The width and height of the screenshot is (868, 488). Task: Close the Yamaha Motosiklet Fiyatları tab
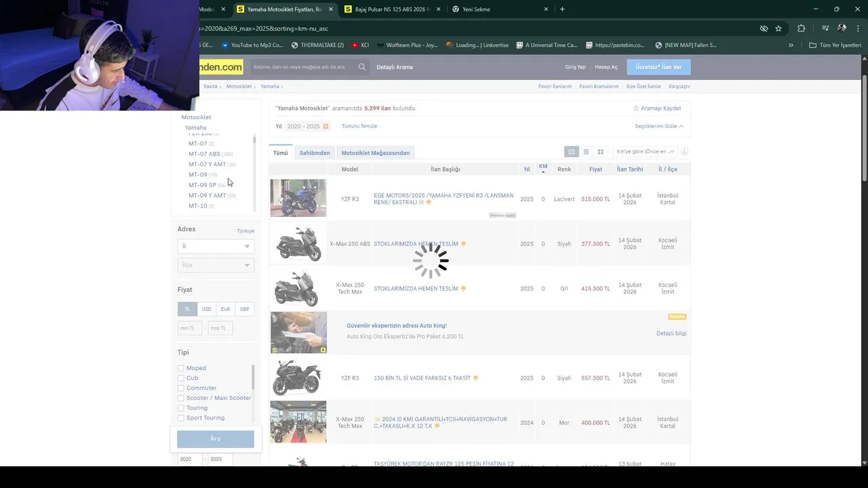point(331,9)
